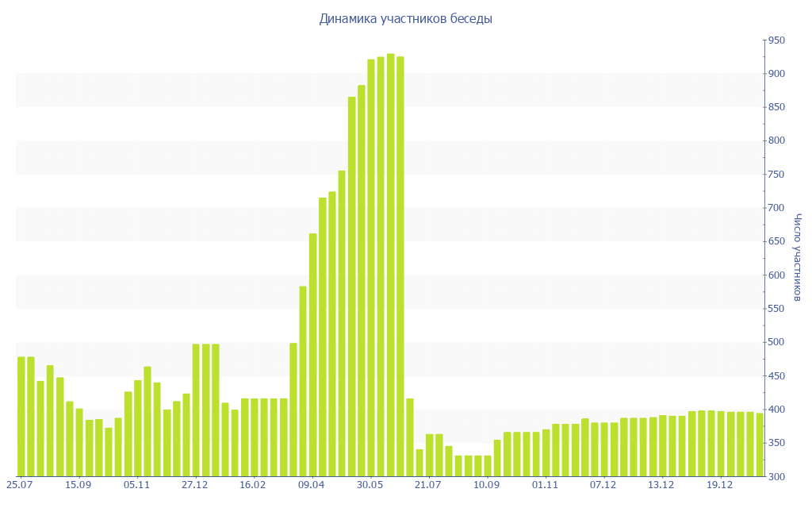Viewport: 812px width, 508px height.
Task: Click the 950 value on the y-axis
Action: click(x=776, y=40)
